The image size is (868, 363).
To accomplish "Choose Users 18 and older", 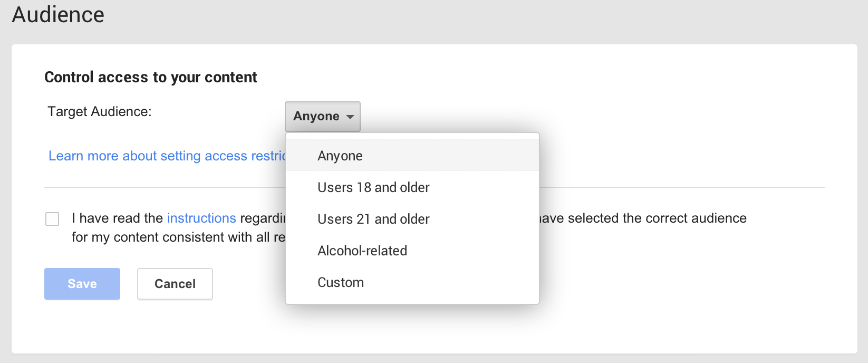I will 373,188.
